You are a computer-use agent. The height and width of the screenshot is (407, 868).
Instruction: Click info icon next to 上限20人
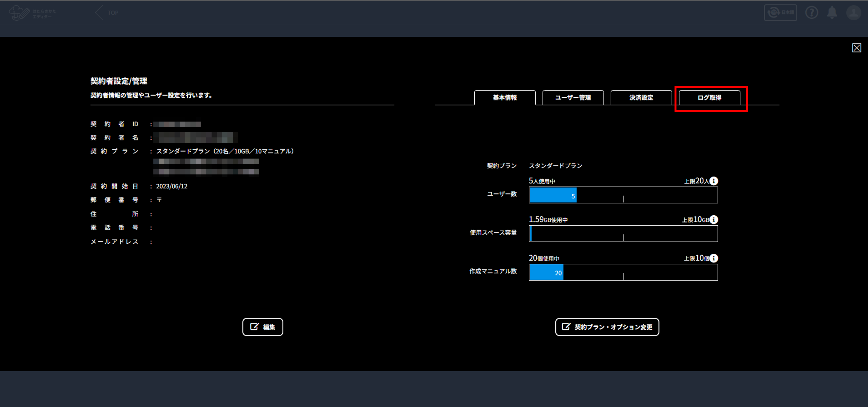pos(714,181)
